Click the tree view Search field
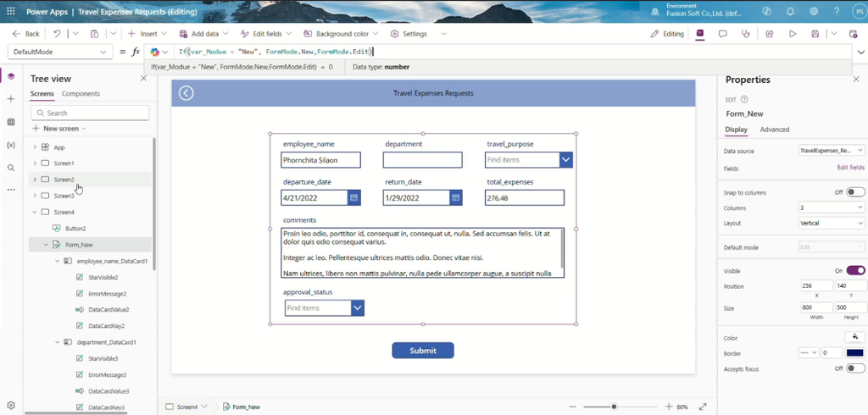The height and width of the screenshot is (415, 868). pyautogui.click(x=90, y=113)
